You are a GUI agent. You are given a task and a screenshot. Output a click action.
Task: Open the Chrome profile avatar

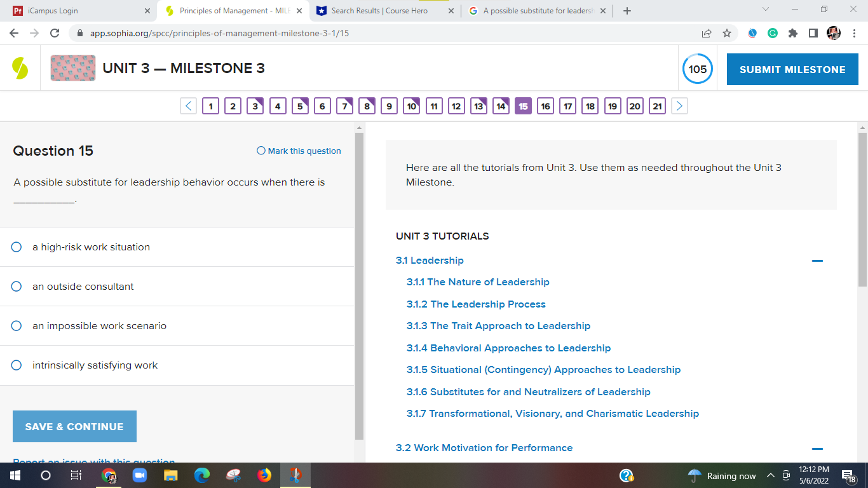point(834,33)
